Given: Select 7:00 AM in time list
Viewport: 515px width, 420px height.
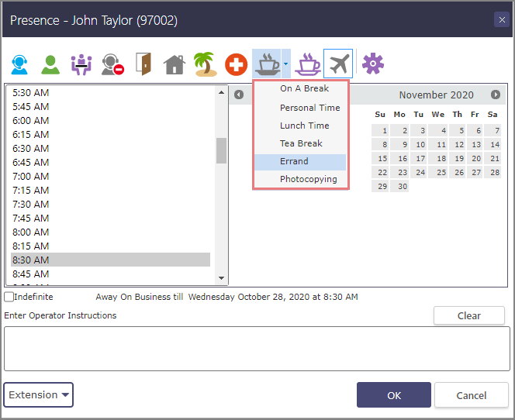Looking at the screenshot, I should [x=110, y=177].
